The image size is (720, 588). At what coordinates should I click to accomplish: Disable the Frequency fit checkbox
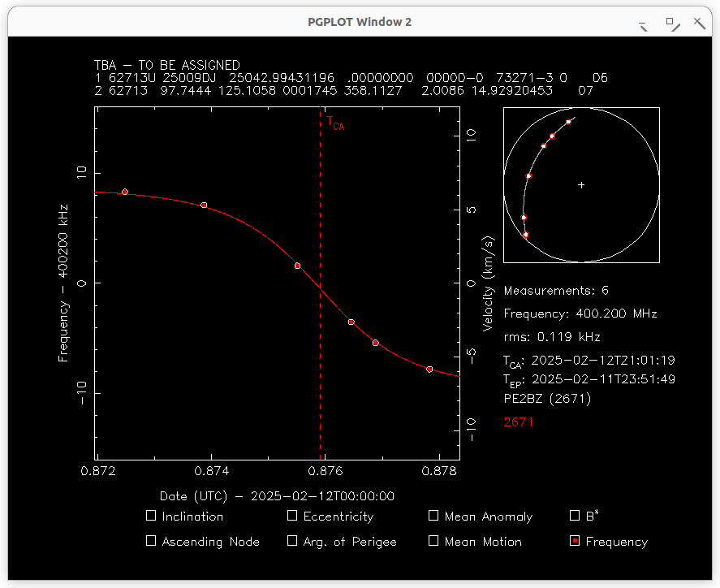tap(575, 541)
